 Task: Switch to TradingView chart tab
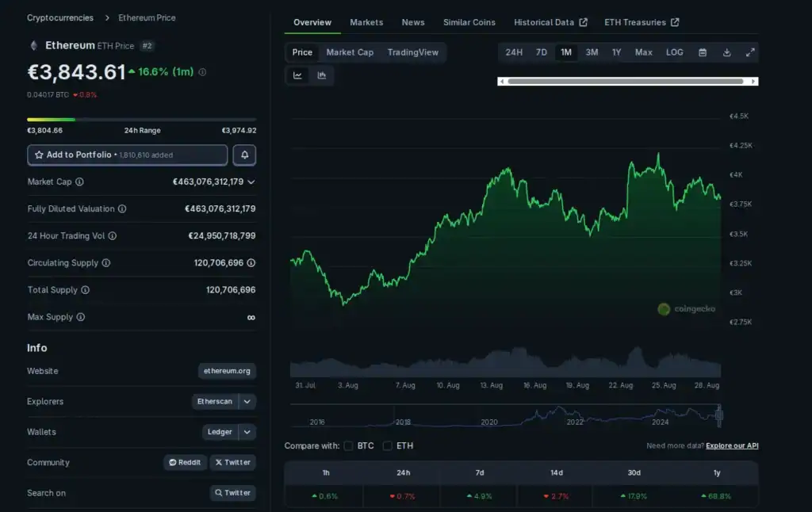click(413, 52)
